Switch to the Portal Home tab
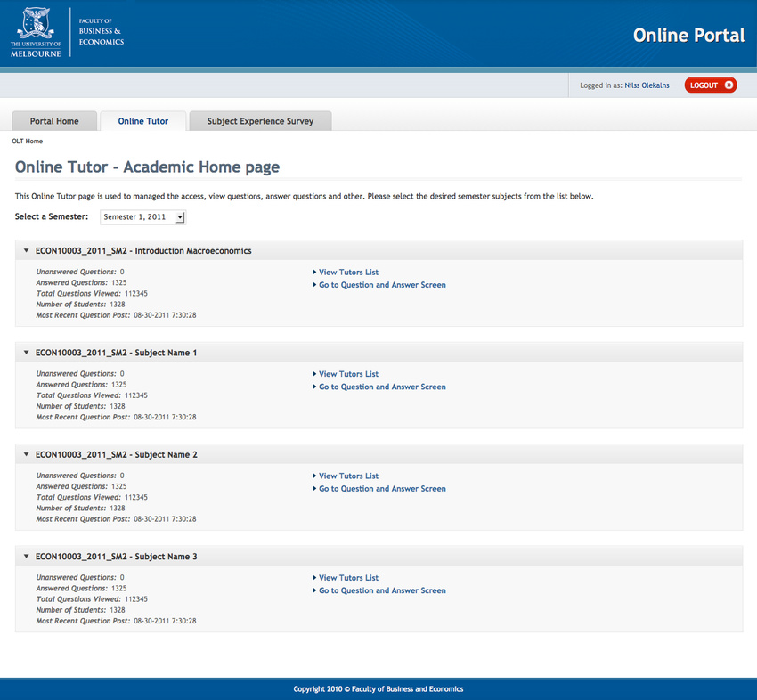Viewport: 757px width, 700px height. pyautogui.click(x=54, y=121)
